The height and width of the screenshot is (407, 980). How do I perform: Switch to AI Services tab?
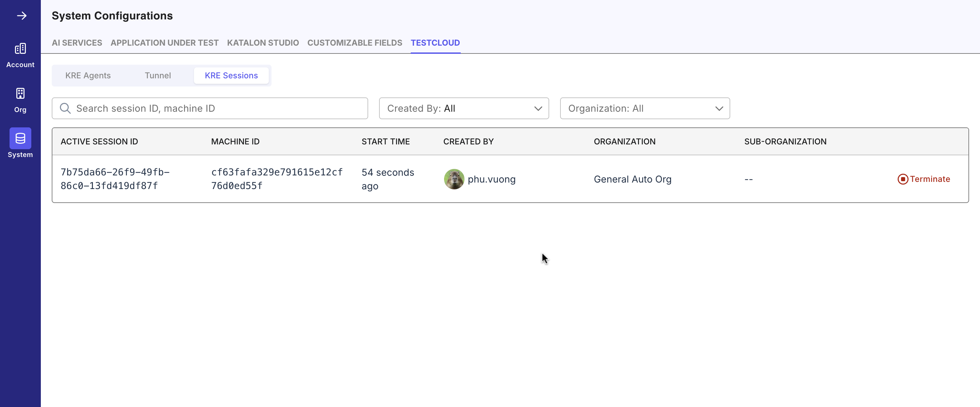[x=77, y=43]
